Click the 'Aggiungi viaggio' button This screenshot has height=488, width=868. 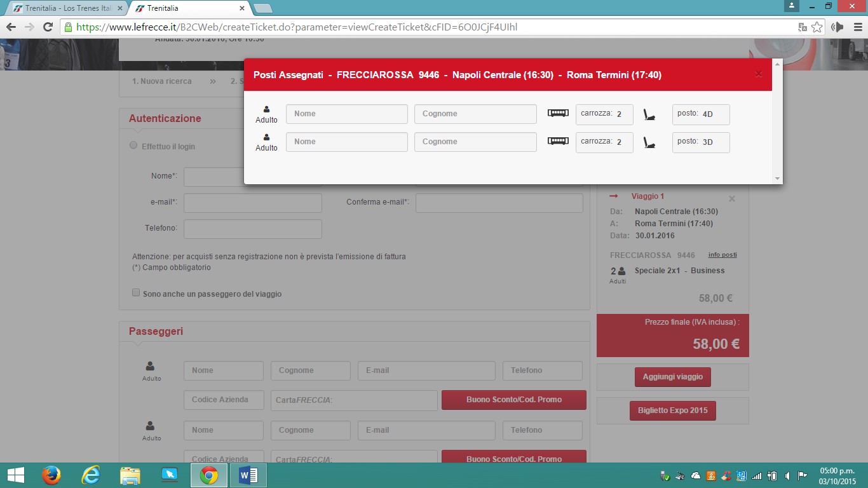pos(672,377)
